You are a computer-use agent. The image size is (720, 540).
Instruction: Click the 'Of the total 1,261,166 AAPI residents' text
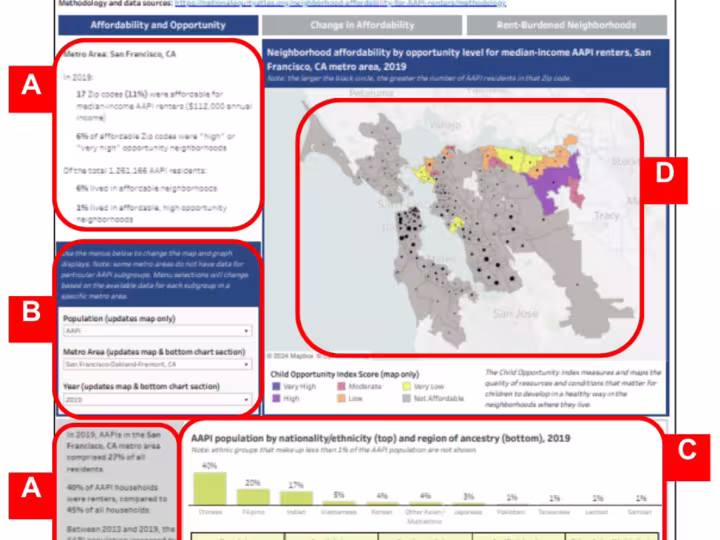135,171
